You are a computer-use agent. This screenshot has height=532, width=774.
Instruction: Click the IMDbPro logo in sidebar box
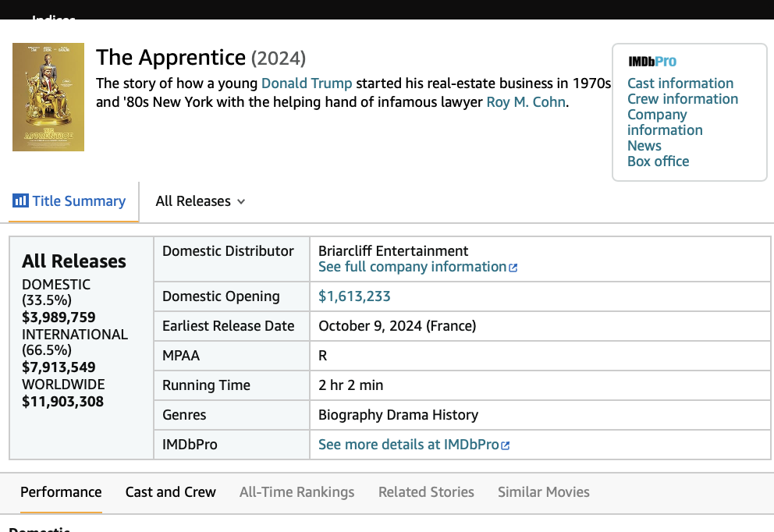652,62
